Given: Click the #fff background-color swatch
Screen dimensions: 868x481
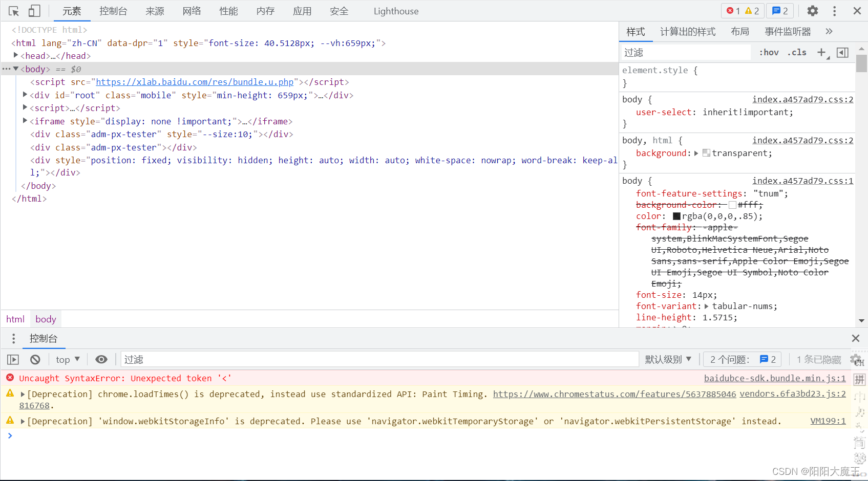Looking at the screenshot, I should click(732, 205).
